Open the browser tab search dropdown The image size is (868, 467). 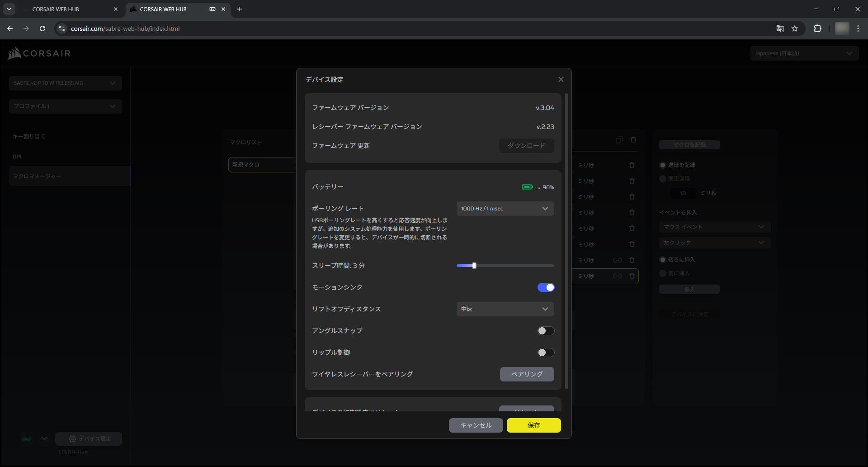coord(9,9)
